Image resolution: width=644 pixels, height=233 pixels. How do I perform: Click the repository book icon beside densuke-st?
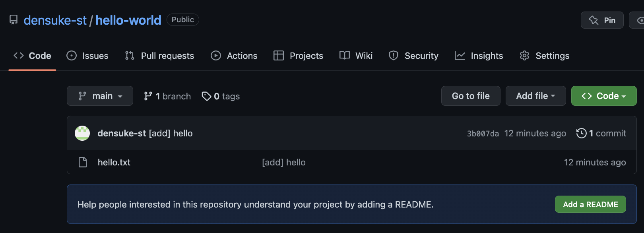pos(14,20)
